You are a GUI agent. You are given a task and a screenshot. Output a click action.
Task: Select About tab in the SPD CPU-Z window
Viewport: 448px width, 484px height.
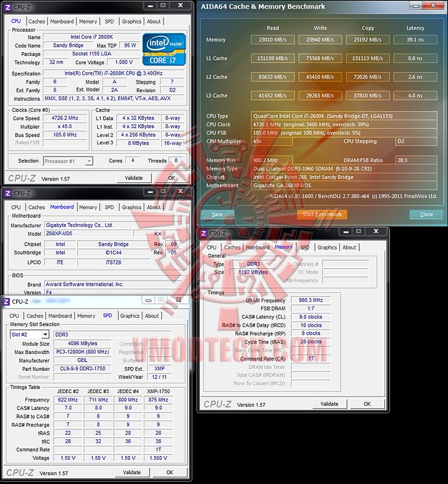tap(152, 316)
